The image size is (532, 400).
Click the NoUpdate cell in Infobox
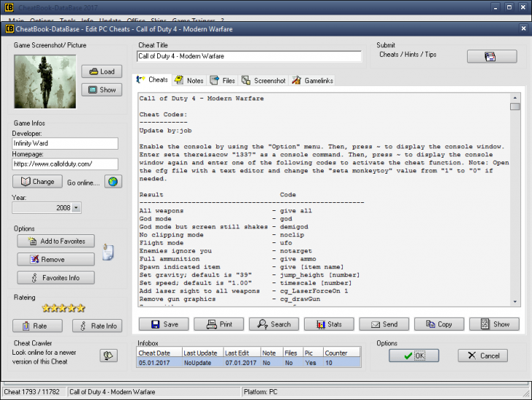click(x=203, y=363)
